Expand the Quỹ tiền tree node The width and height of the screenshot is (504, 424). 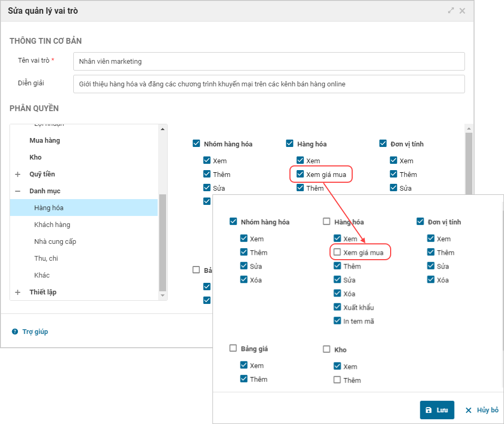click(x=17, y=174)
